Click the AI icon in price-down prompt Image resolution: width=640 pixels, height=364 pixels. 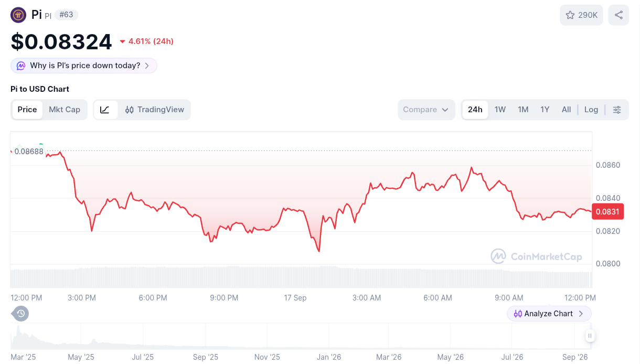(x=21, y=66)
